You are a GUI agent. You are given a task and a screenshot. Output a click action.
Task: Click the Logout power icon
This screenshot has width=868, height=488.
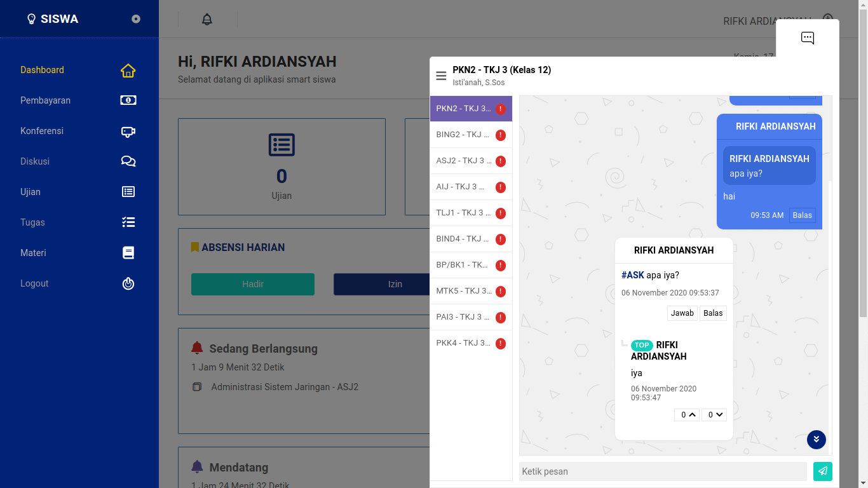(x=128, y=283)
